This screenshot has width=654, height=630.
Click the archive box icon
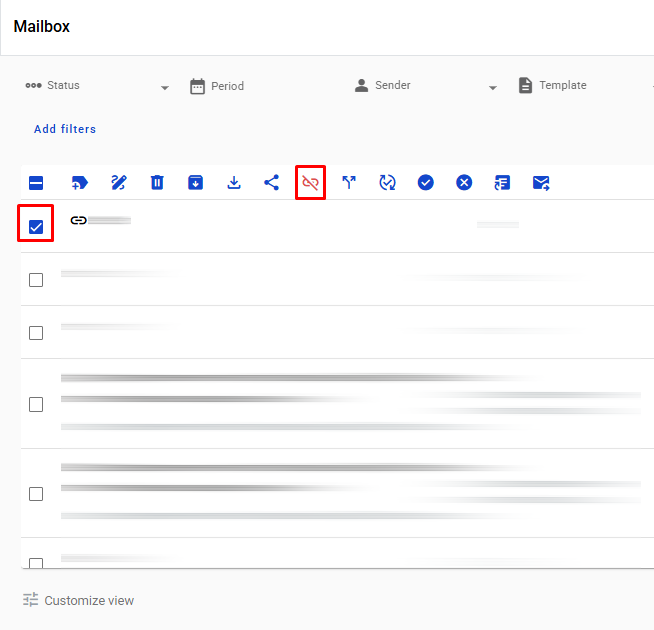195,183
